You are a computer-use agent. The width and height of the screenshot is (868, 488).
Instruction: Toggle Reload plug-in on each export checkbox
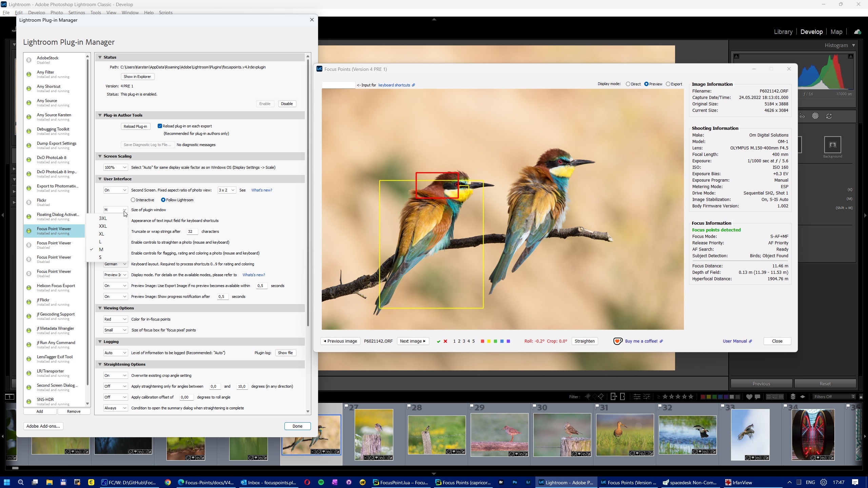click(x=160, y=126)
